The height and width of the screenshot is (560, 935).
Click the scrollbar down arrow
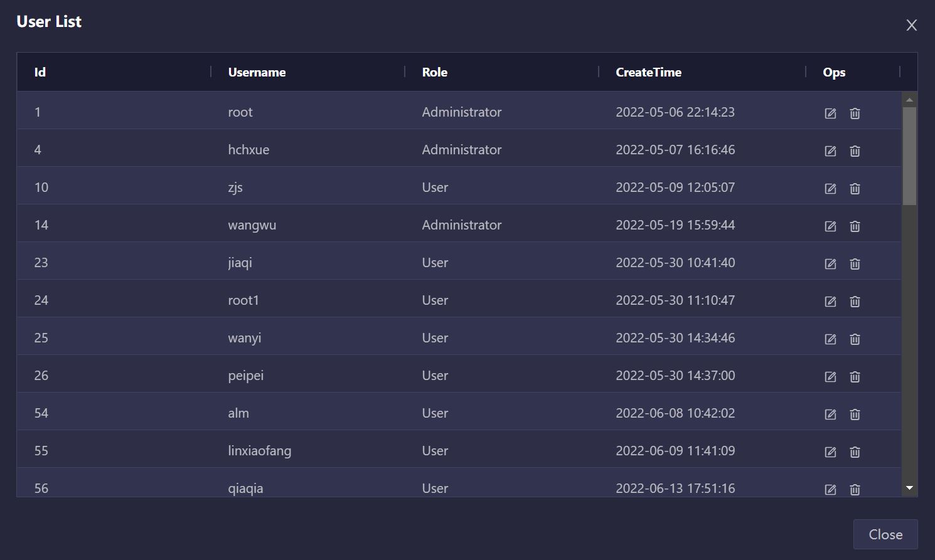909,488
